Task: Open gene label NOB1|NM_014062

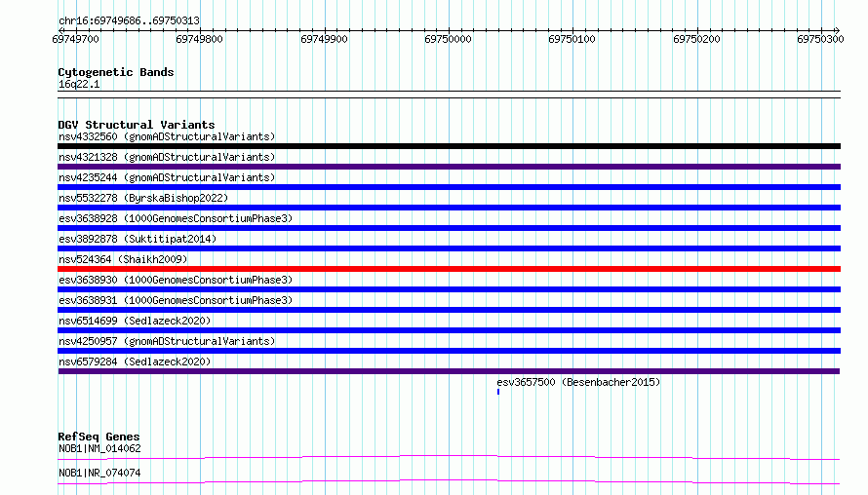Action: coord(99,448)
